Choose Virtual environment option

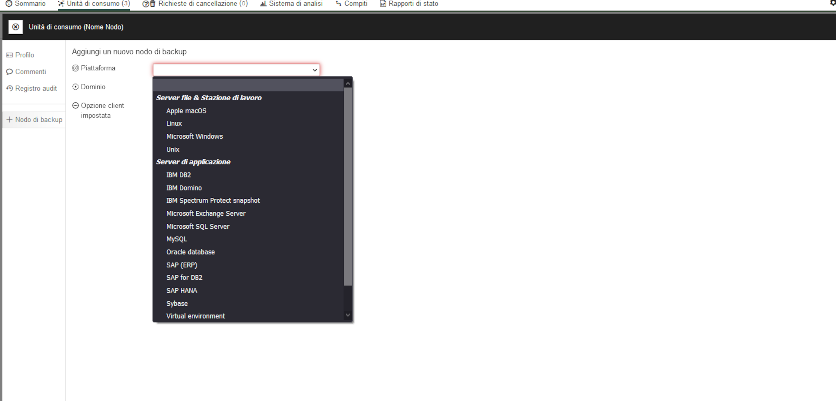point(248,316)
